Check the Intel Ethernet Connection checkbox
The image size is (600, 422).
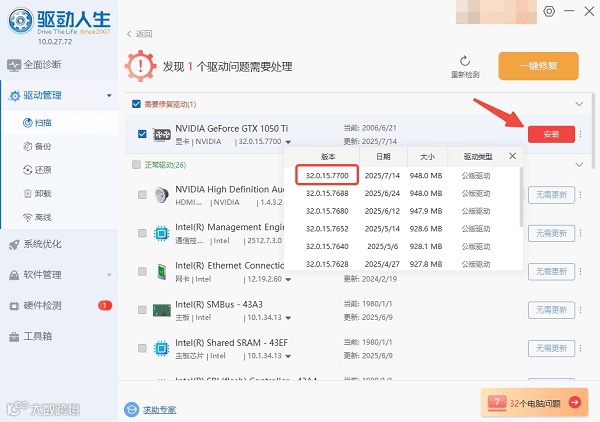(142, 271)
